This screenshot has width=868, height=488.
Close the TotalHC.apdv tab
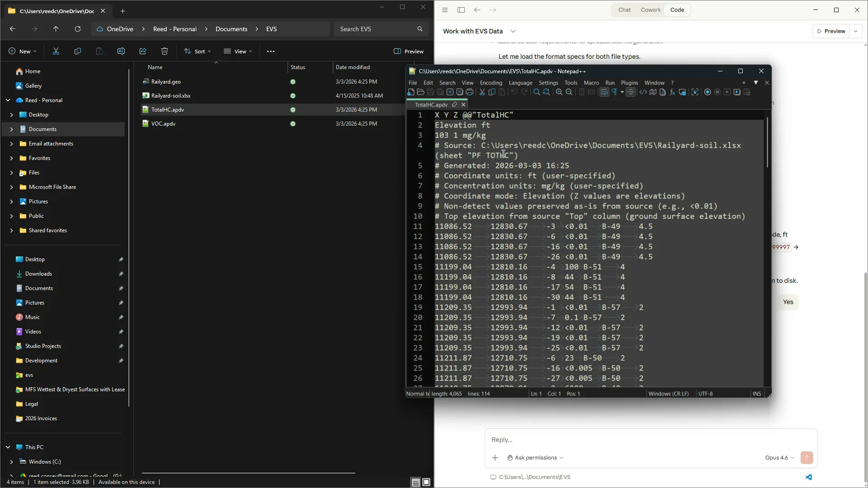pos(463,104)
